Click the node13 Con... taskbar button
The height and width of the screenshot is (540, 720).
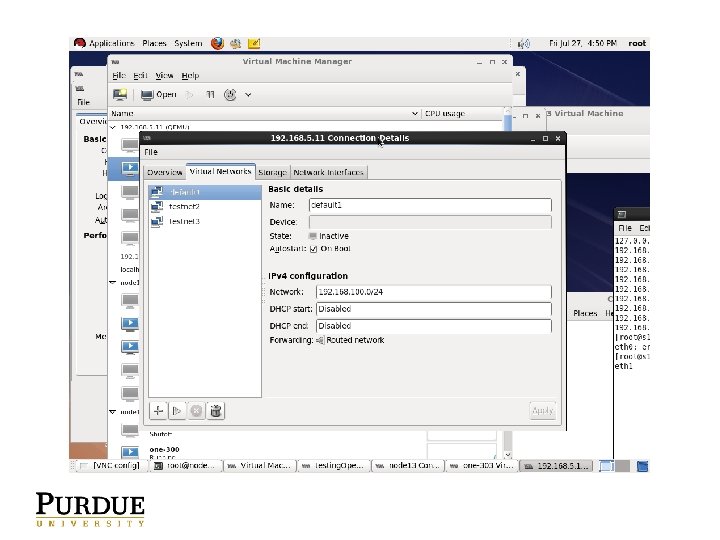pyautogui.click(x=408, y=466)
